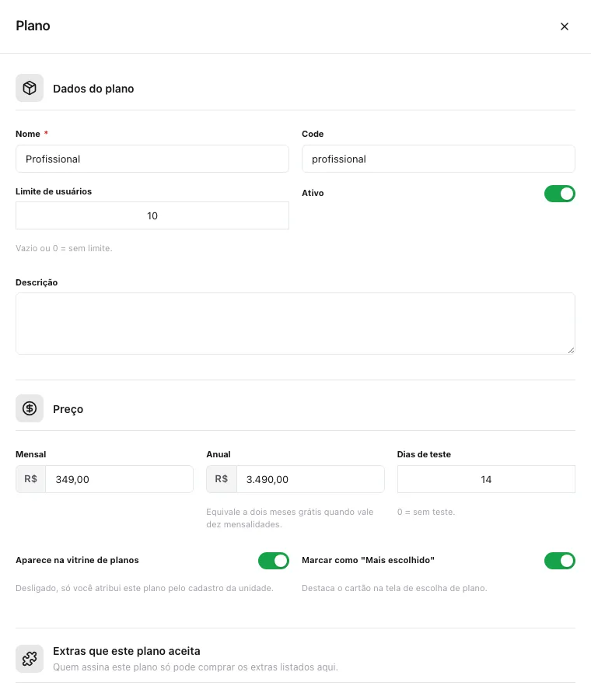
Task: Click the Descrição label
Action: tap(37, 282)
